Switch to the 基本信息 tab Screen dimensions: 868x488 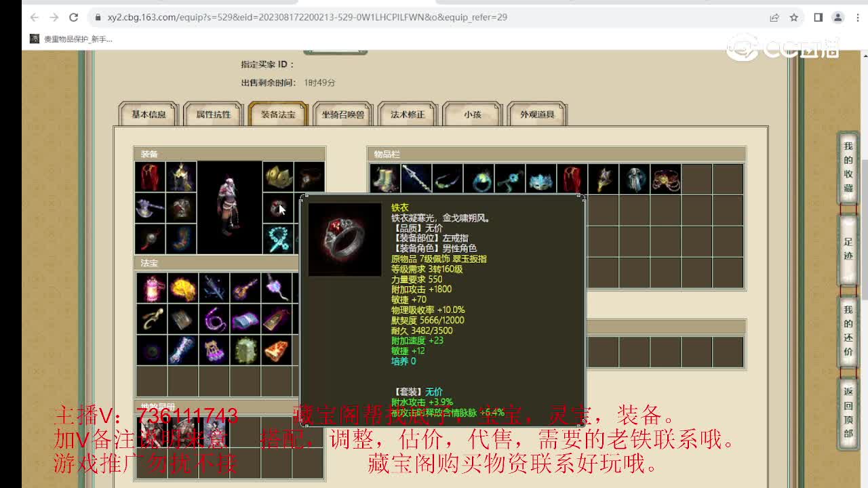[149, 115]
